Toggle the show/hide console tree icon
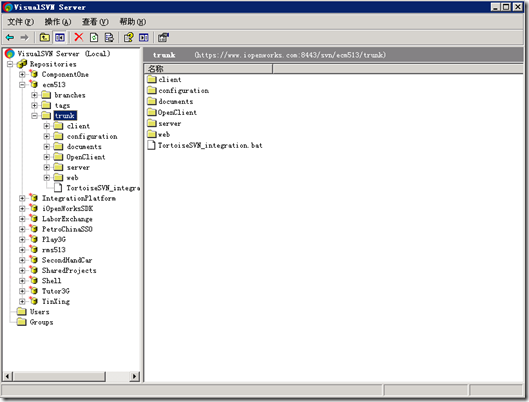529x402 pixels. [60, 37]
